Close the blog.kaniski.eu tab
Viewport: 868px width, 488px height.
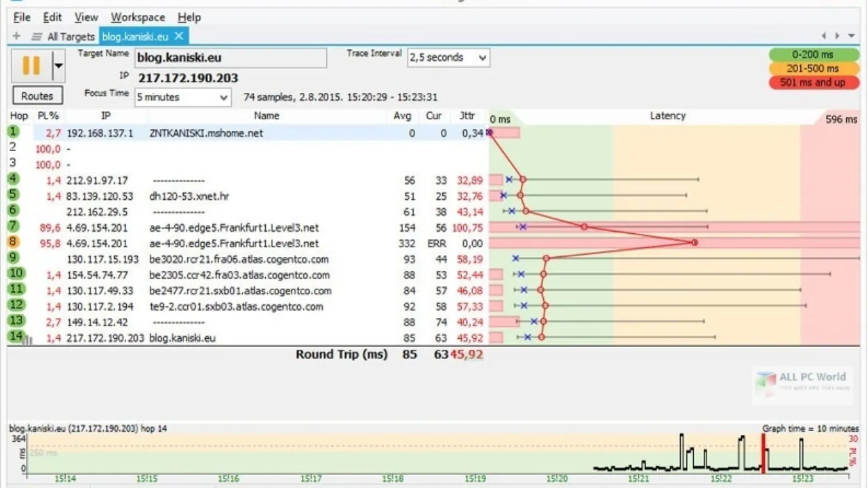point(179,36)
